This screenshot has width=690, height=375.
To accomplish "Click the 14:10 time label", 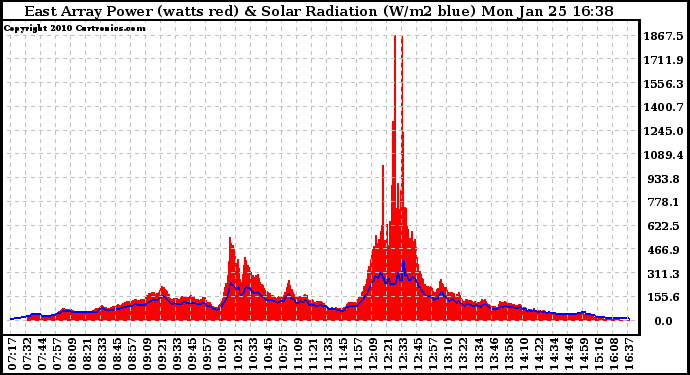I will pyautogui.click(x=523, y=354).
